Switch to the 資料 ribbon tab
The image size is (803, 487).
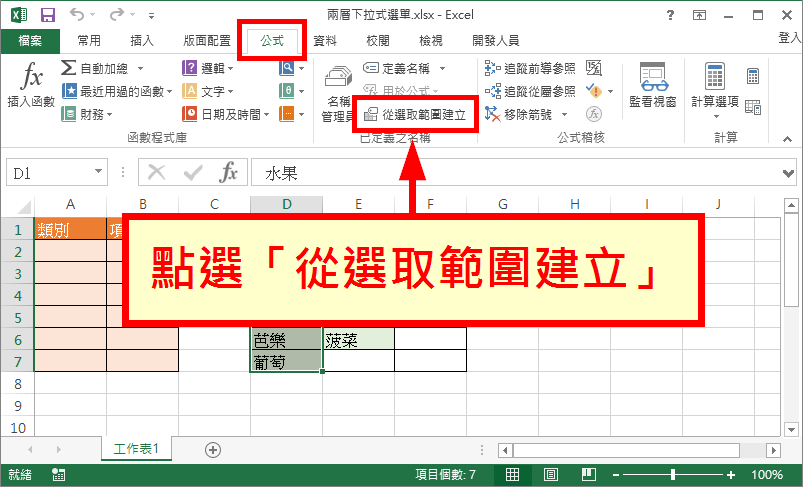(x=325, y=40)
